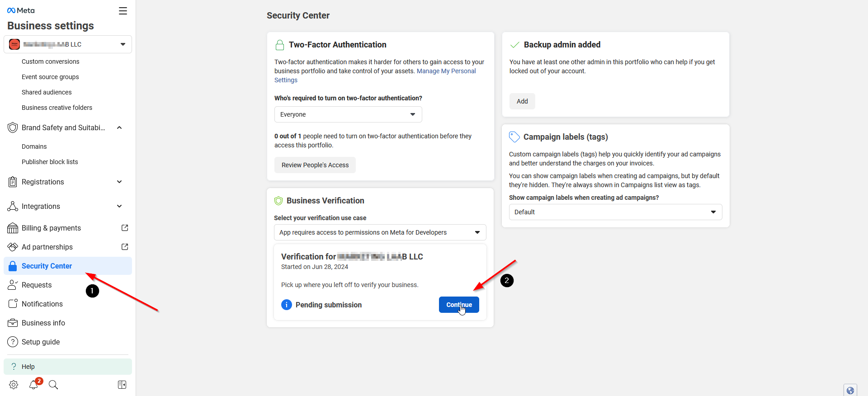Collapse Brand Safety and Suitability section
This screenshot has width=868, height=396.
click(x=119, y=127)
